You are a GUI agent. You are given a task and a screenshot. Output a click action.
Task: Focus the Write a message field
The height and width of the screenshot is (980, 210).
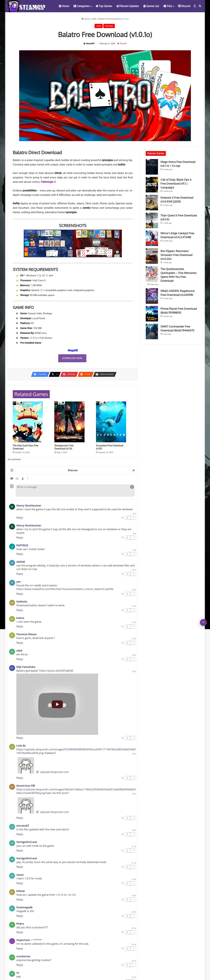coord(75,490)
